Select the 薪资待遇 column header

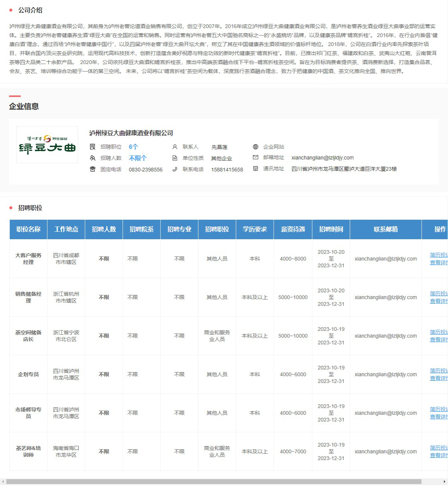(293, 229)
